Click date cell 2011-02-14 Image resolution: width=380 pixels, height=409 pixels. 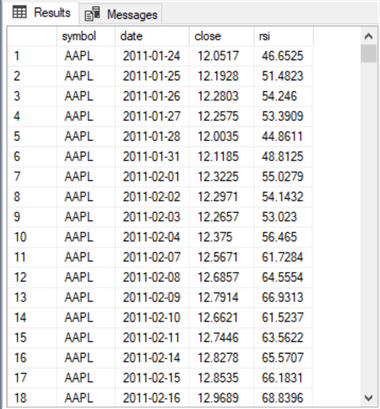pyautogui.click(x=152, y=357)
